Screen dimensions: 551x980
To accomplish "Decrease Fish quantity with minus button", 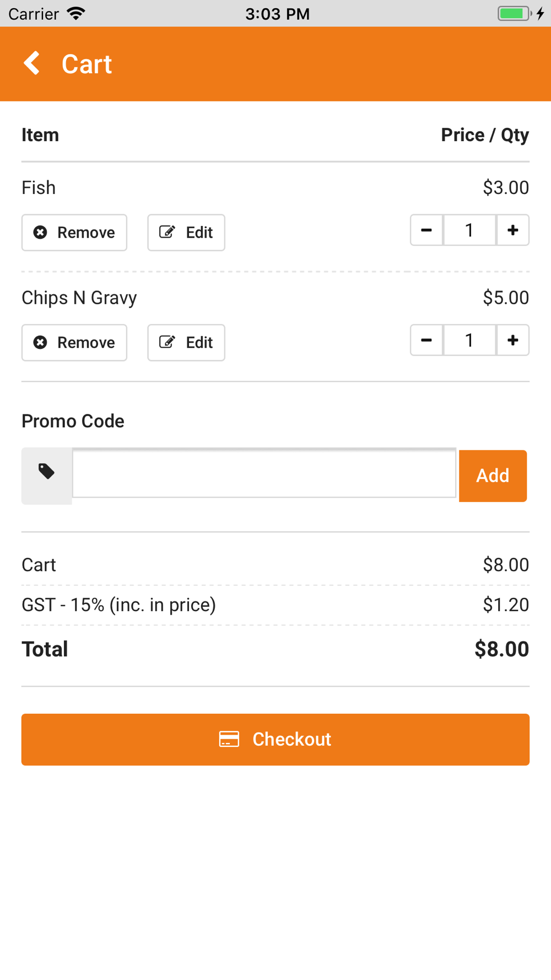I will coord(426,230).
